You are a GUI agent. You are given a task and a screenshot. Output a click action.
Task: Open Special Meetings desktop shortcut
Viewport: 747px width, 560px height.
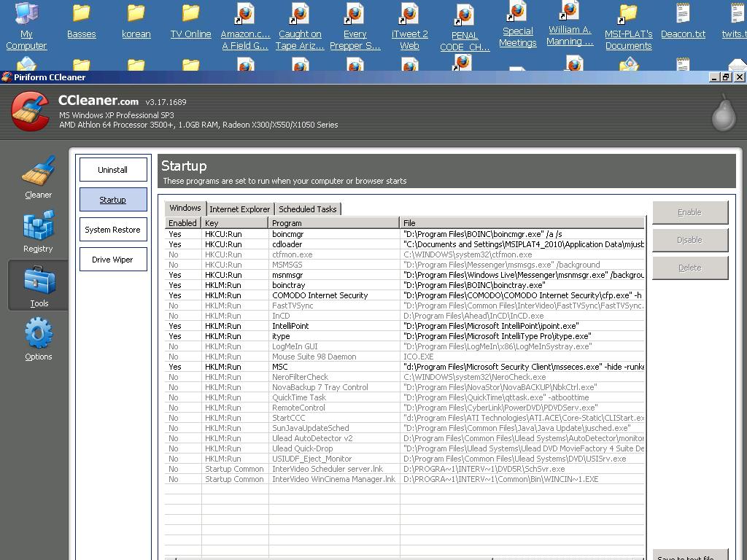pyautogui.click(x=518, y=24)
